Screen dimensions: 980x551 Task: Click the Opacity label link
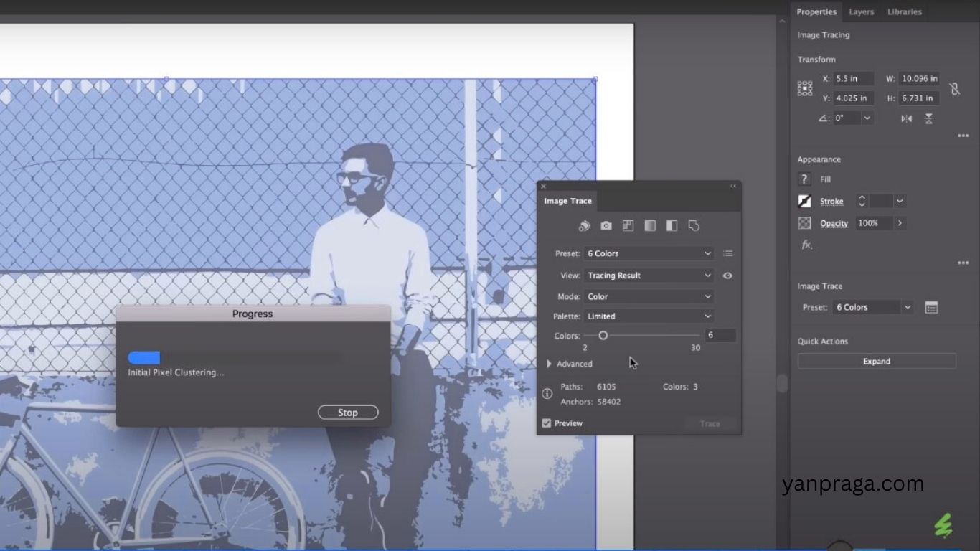(834, 223)
